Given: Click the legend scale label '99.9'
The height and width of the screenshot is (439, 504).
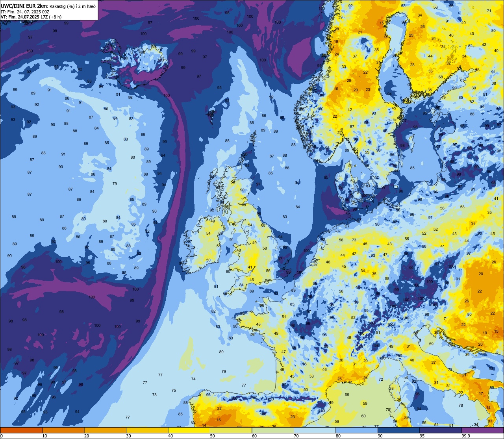Looking at the screenshot, I should (x=466, y=436).
